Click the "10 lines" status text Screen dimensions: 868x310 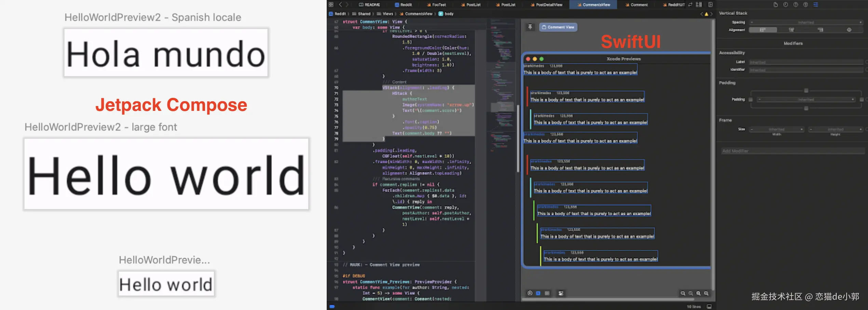coord(694,307)
